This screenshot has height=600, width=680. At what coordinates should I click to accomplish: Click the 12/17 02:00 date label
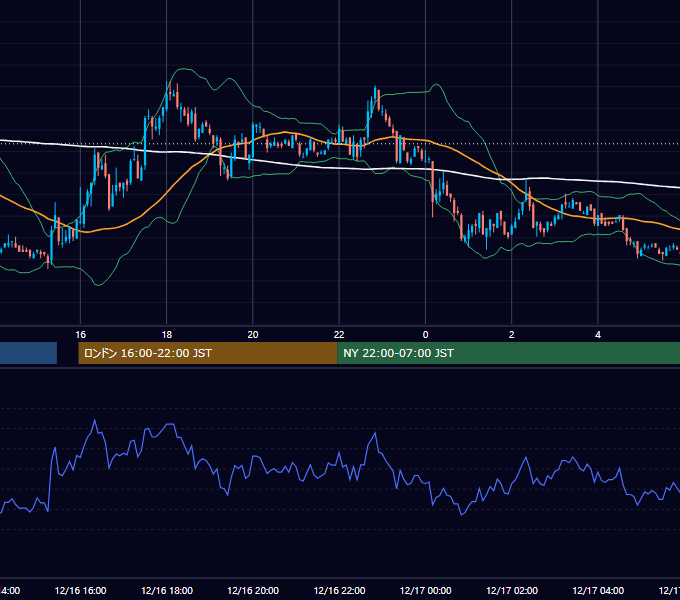click(x=512, y=590)
